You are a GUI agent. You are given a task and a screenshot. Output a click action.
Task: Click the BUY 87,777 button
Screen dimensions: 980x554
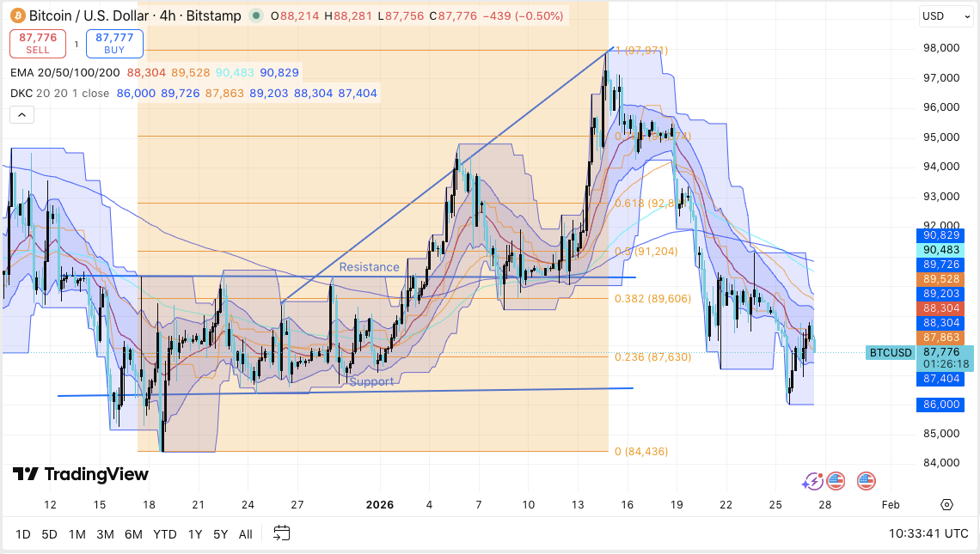point(114,44)
